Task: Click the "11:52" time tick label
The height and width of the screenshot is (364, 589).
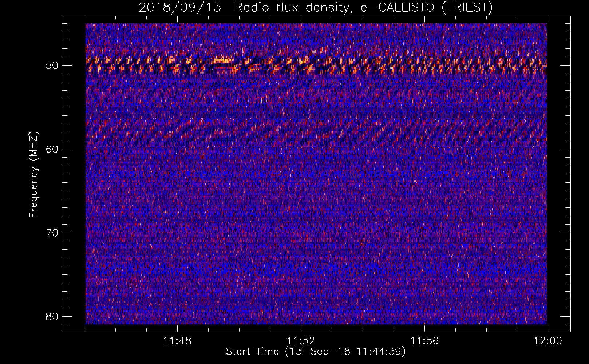Action: coord(301,341)
